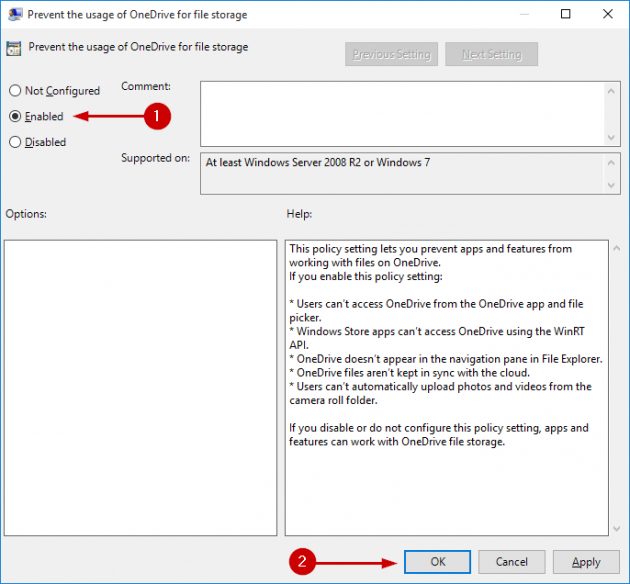Click the Previous Setting button

tap(391, 54)
